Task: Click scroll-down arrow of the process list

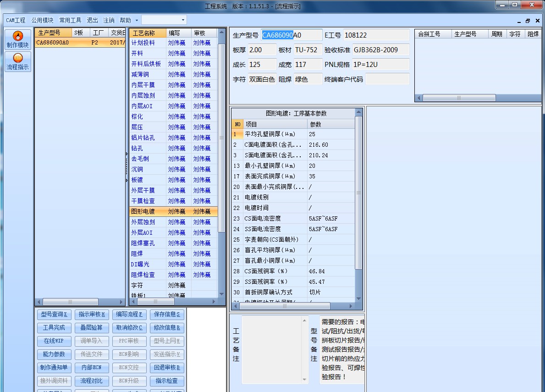Action: 221,294
